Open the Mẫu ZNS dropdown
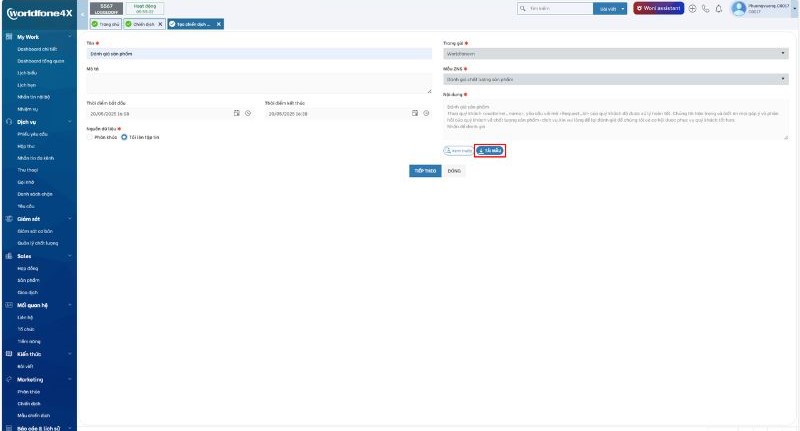Image resolution: width=800 pixels, height=431 pixels. (x=615, y=79)
